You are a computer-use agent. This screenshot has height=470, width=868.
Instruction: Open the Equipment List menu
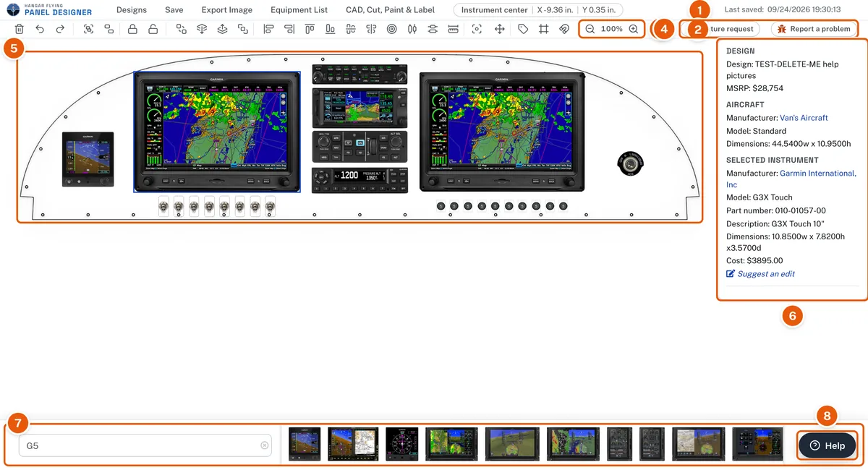pyautogui.click(x=299, y=10)
